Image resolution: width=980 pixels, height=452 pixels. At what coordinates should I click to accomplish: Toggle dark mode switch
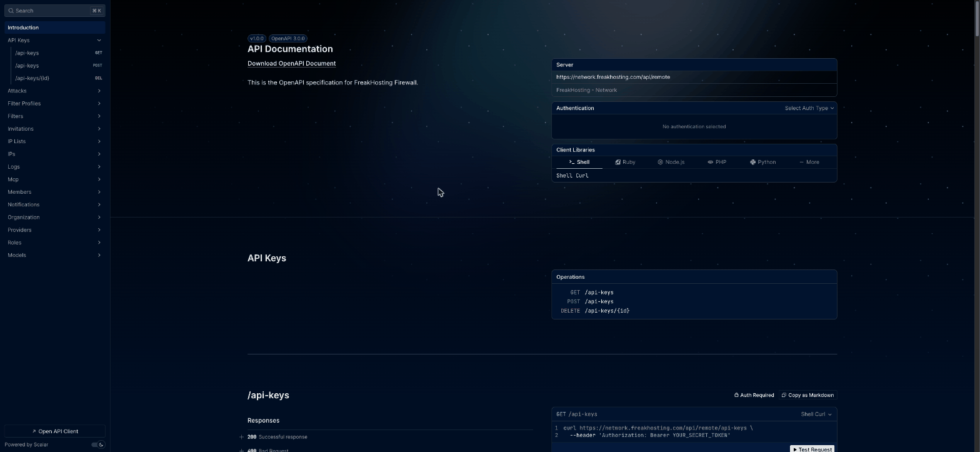98,444
